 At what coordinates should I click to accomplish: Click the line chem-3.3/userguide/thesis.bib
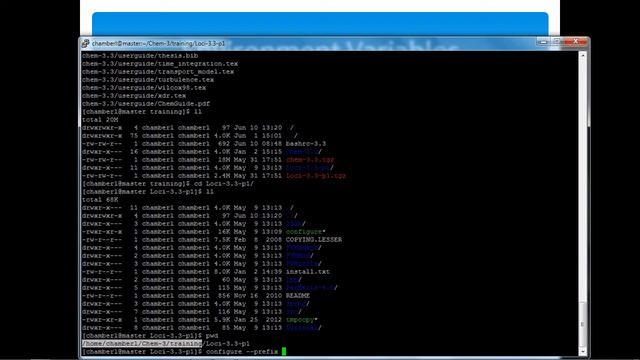click(140, 56)
